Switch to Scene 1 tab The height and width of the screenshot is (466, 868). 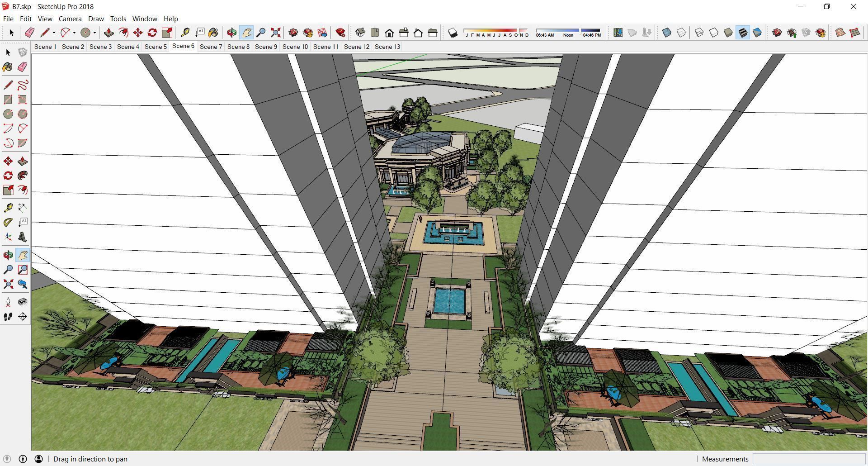coord(45,47)
